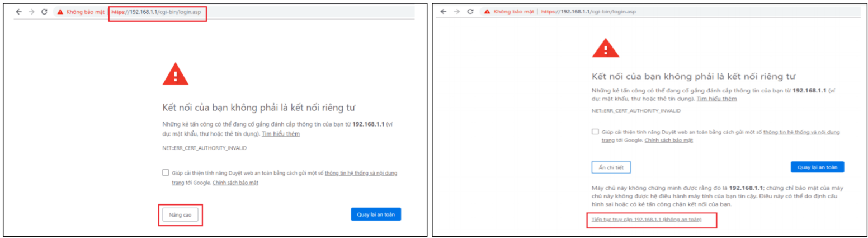Click the back arrow in the right browser
The image size is (868, 238).
coord(444,11)
